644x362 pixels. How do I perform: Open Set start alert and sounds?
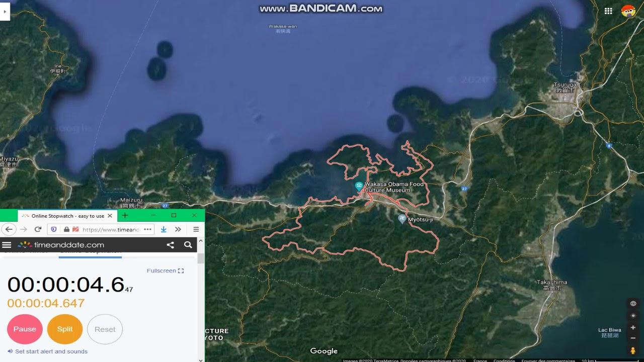pos(50,351)
